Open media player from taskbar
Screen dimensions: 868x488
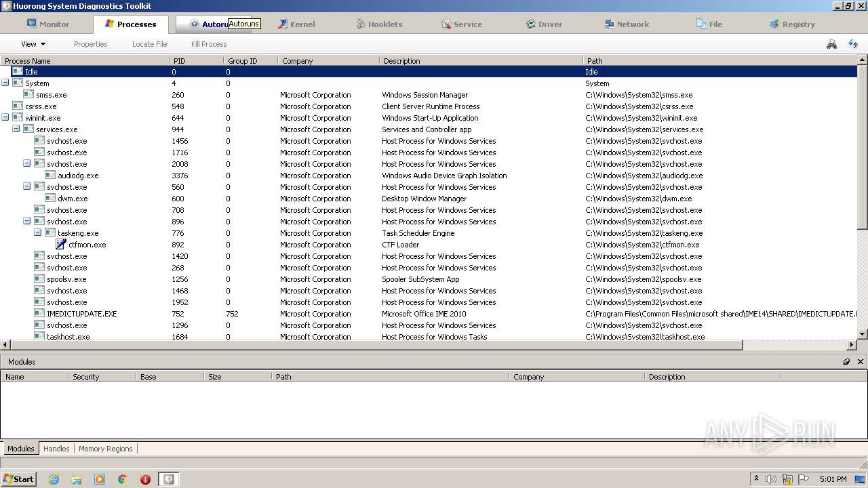pos(100,479)
